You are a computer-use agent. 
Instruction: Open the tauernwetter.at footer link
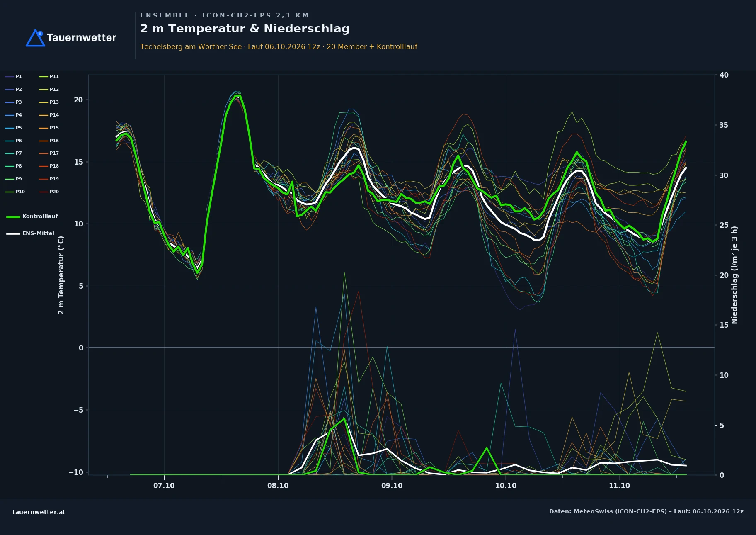39,512
